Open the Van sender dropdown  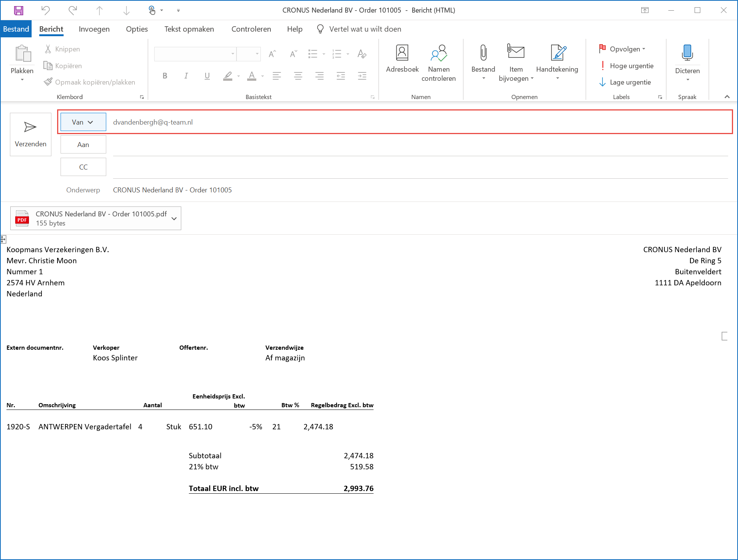coord(83,122)
